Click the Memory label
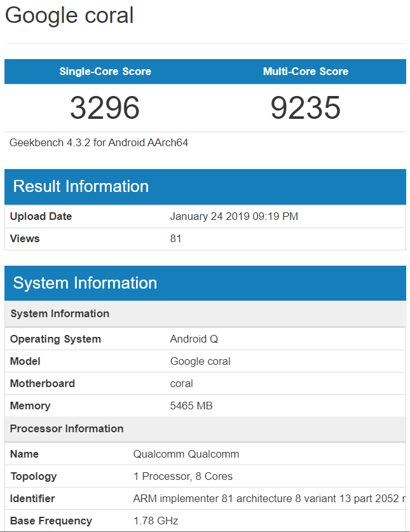The width and height of the screenshot is (410, 532). [31, 406]
